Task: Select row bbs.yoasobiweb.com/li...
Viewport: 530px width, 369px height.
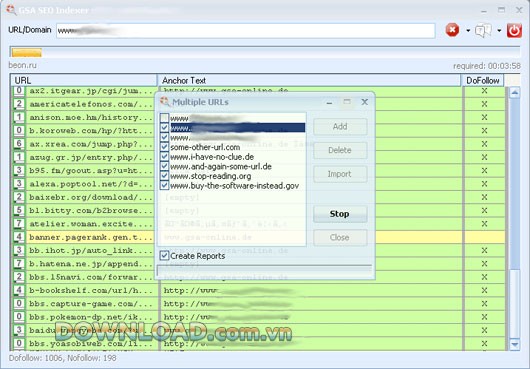Action: (258, 344)
